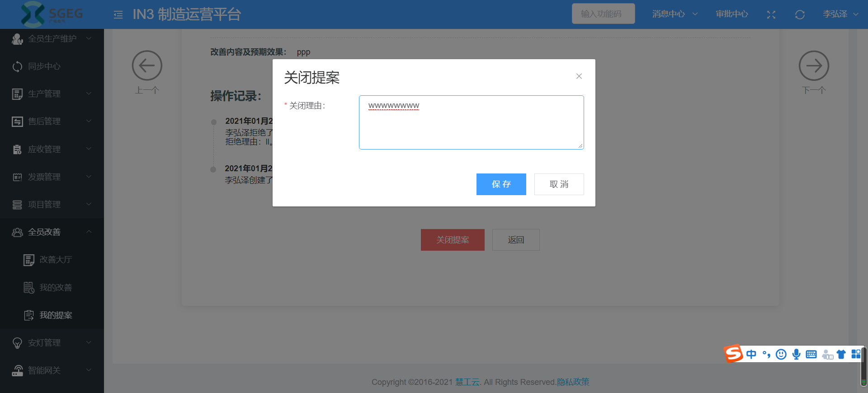Image resolution: width=868 pixels, height=393 pixels.
Task: Expand the 生产管理 sidebar menu
Action: (x=52, y=94)
